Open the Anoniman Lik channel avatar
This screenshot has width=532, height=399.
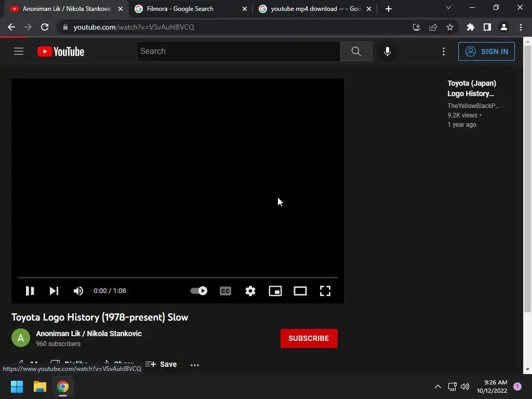[21, 338]
